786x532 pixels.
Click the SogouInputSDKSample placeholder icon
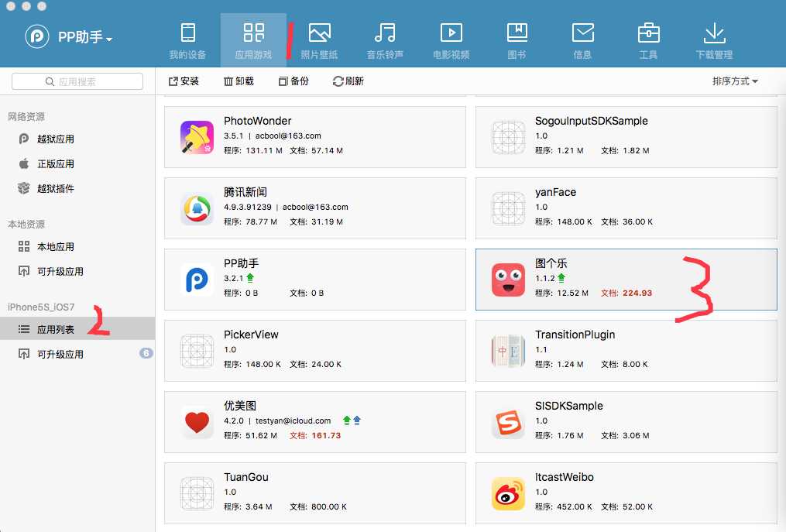(x=508, y=137)
